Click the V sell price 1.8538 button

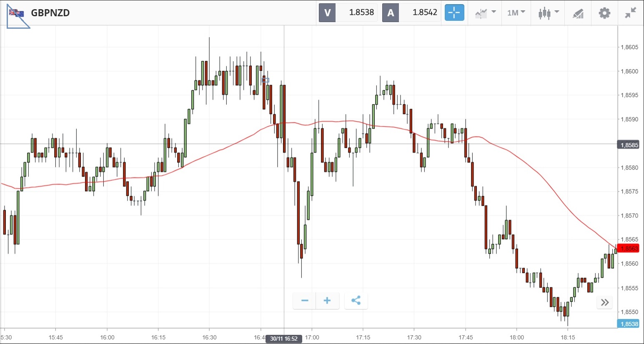348,12
